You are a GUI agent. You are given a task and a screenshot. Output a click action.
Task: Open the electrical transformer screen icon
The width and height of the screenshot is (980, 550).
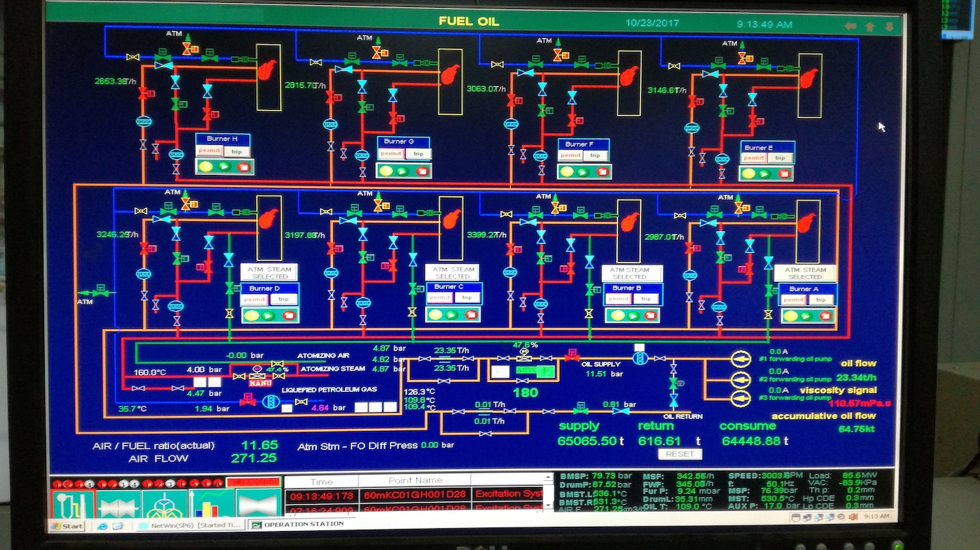click(164, 505)
